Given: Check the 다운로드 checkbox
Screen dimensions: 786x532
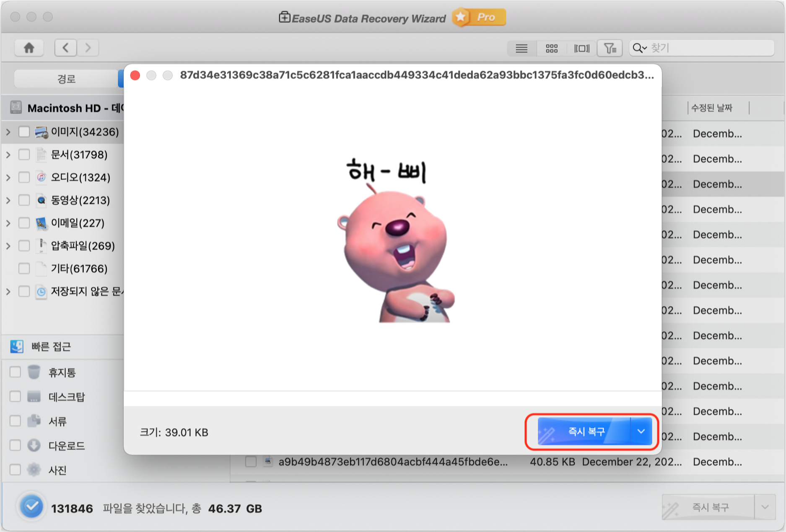Looking at the screenshot, I should 15,445.
